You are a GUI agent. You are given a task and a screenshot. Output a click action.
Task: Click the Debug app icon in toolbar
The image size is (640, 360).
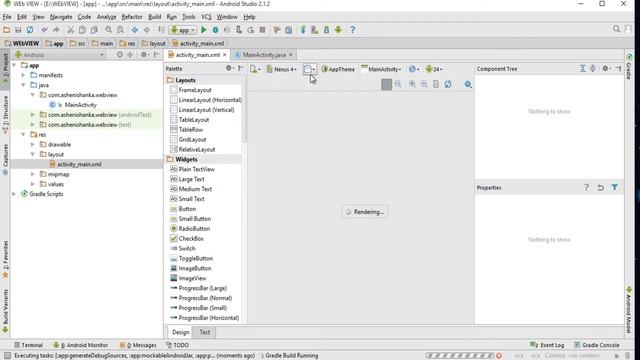pos(215,30)
